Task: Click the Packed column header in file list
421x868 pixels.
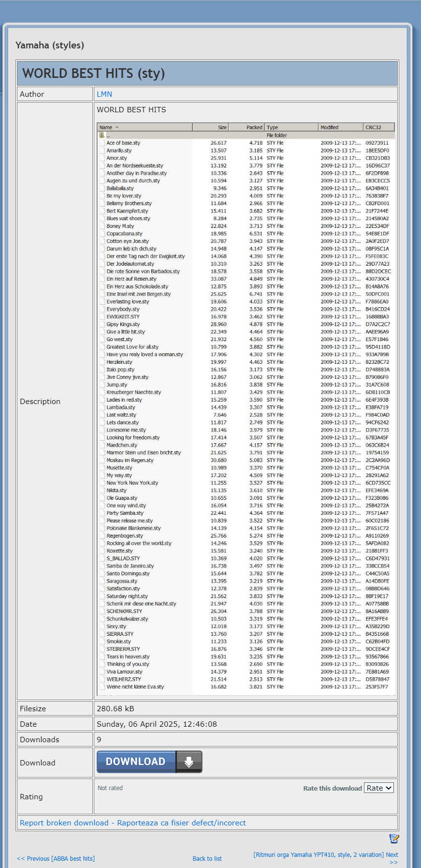Action: click(247, 127)
